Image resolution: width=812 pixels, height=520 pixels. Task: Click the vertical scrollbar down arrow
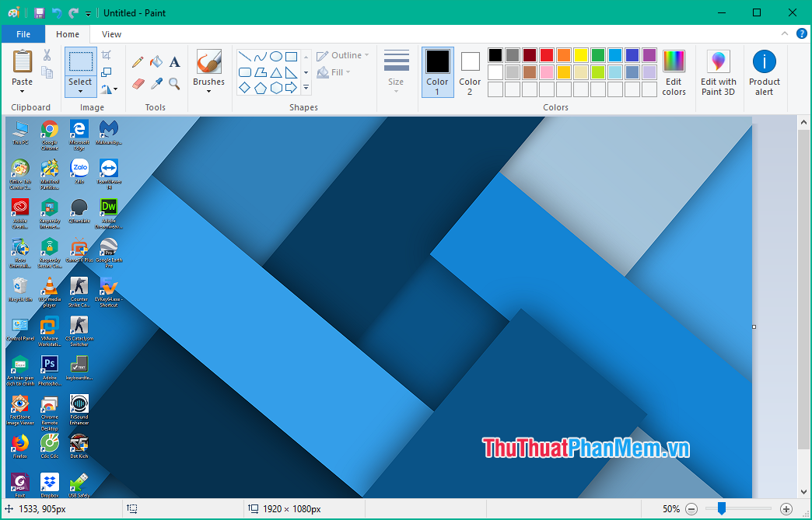805,491
